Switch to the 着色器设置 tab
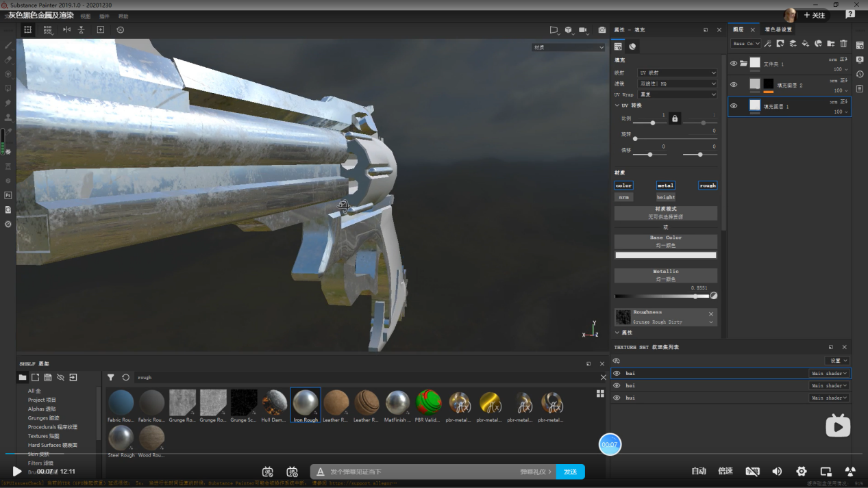The image size is (868, 488). [x=778, y=29]
